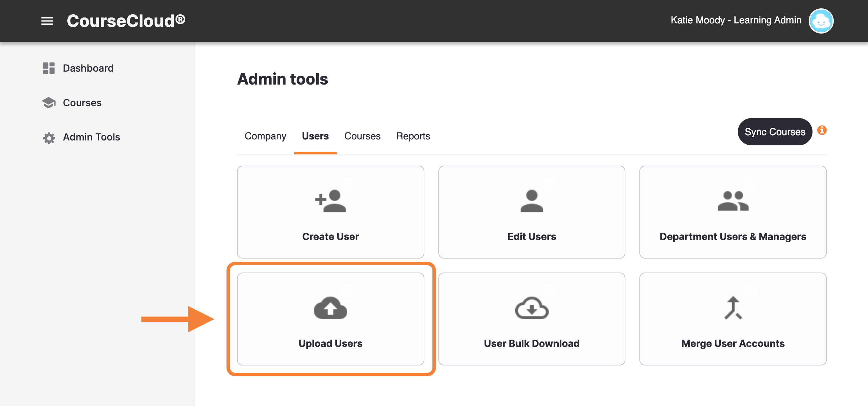Image resolution: width=868 pixels, height=406 pixels.
Task: Click the CourseCloud logo
Action: coord(126,20)
